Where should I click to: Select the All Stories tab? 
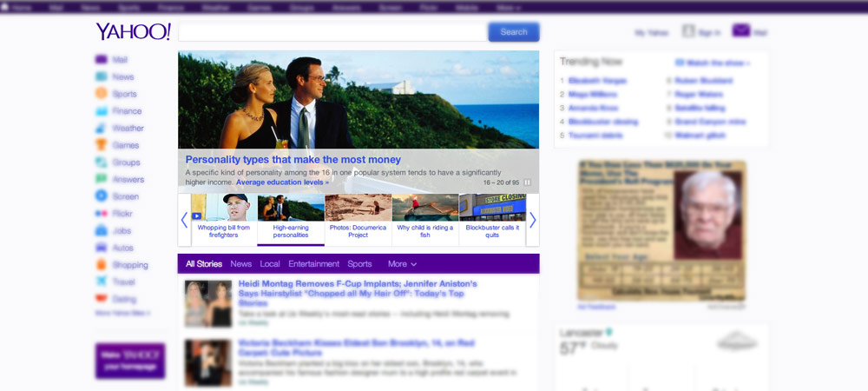click(x=204, y=263)
